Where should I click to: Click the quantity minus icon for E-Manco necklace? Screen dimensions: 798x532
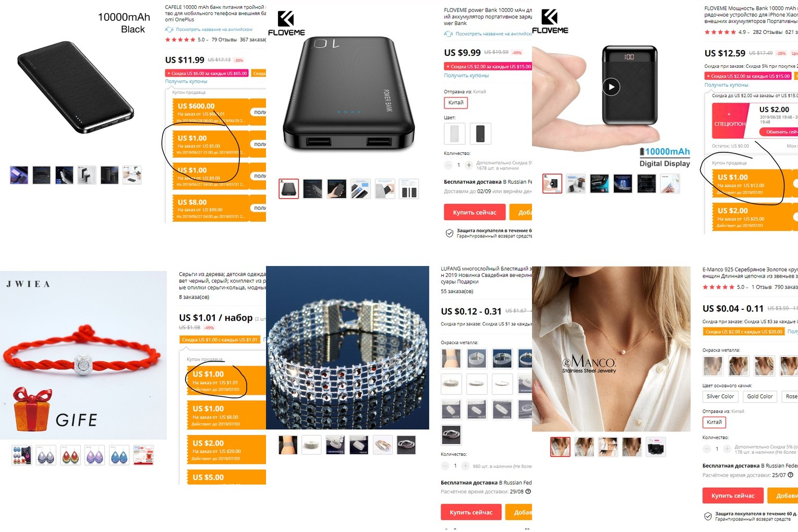pyautogui.click(x=707, y=449)
